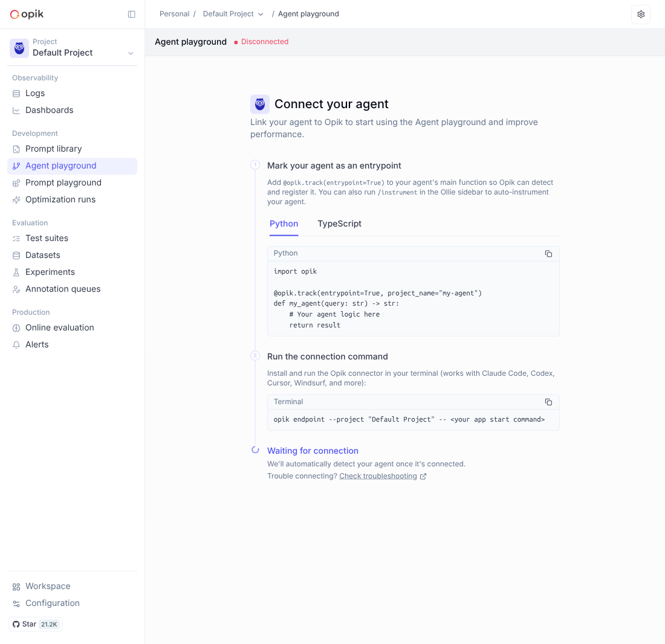This screenshot has height=644, width=665.
Task: Click the Test suites checklist icon
Action: (x=16, y=239)
